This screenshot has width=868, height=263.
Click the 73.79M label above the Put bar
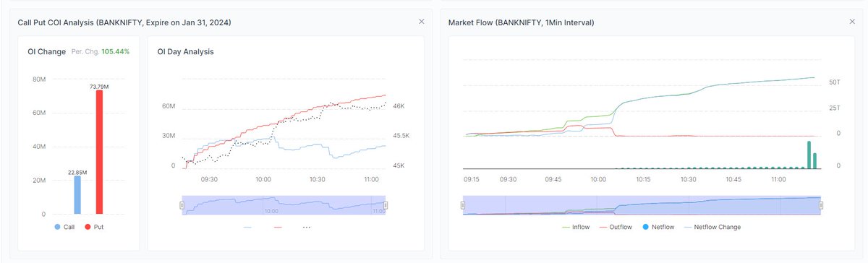[99, 86]
